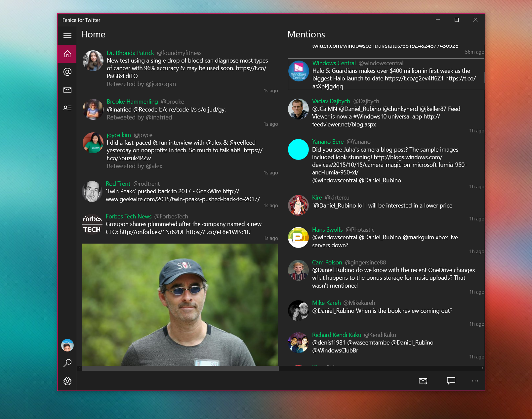The width and height of the screenshot is (532, 419).
Task: Select the @foundmyfitness handle
Action: coord(179,53)
